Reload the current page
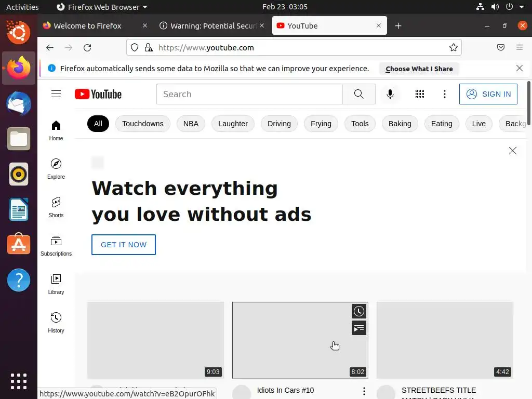The width and height of the screenshot is (532, 399). (x=87, y=47)
